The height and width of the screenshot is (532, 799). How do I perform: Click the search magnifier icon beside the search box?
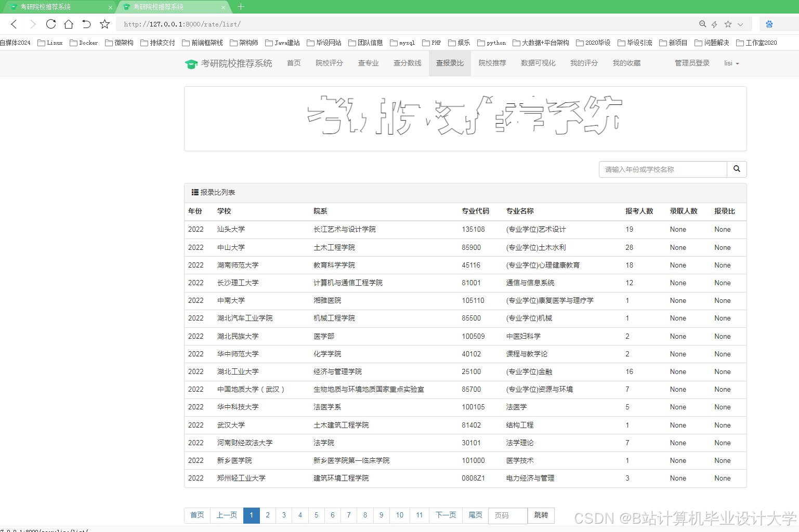tap(737, 169)
